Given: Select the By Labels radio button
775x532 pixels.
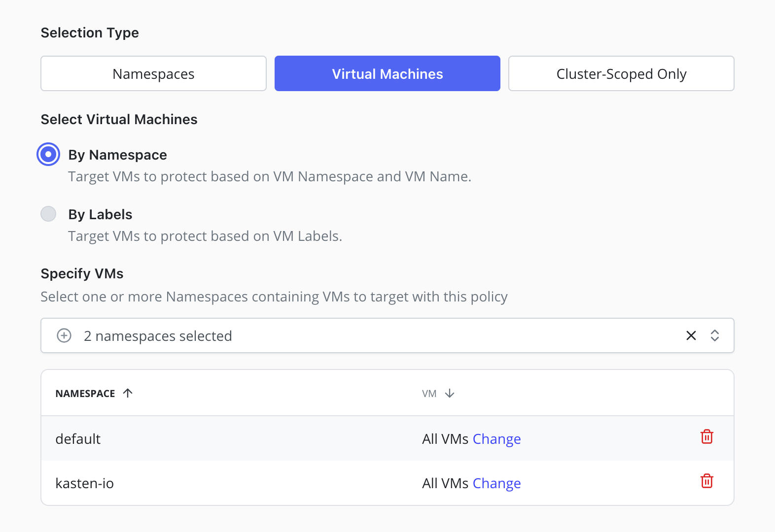Looking at the screenshot, I should (48, 214).
